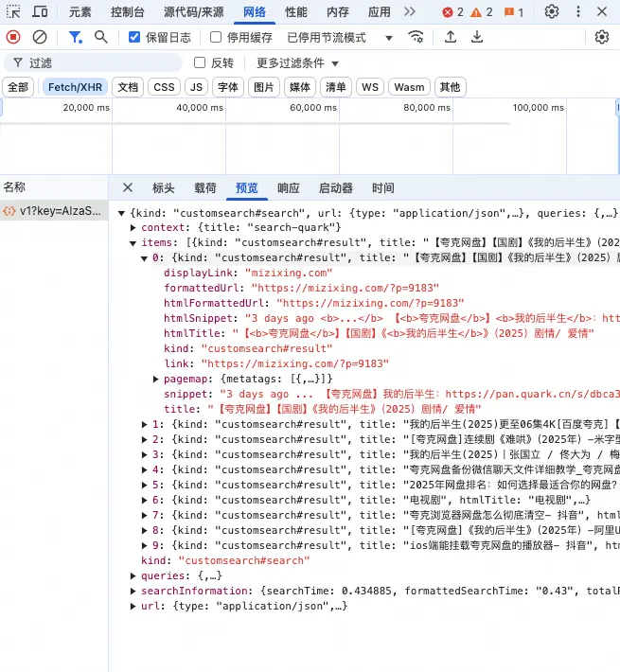The image size is (620, 672).
Task: Open network panel settings gear
Action: (602, 37)
